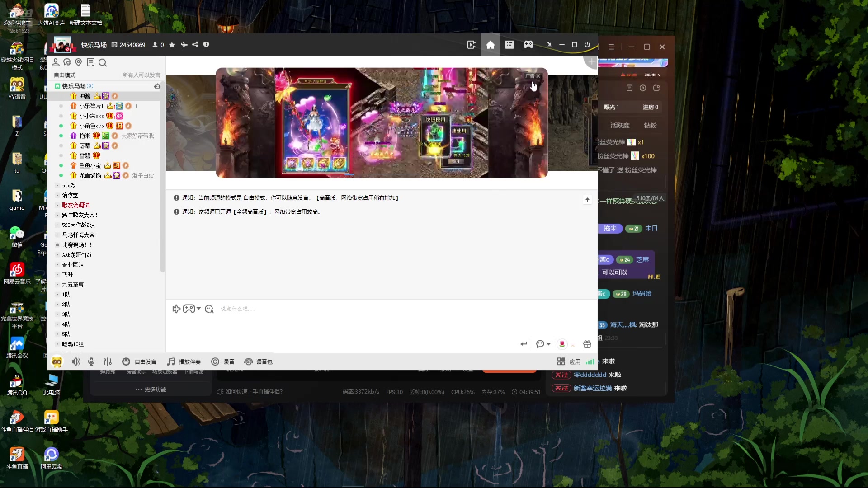The height and width of the screenshot is (488, 868).
Task: Open 如何快速上手直播伴侣? help link
Action: point(250,392)
